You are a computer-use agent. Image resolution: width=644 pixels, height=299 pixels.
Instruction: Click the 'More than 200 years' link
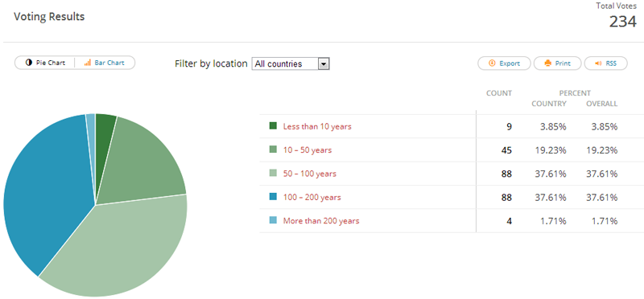(x=321, y=221)
